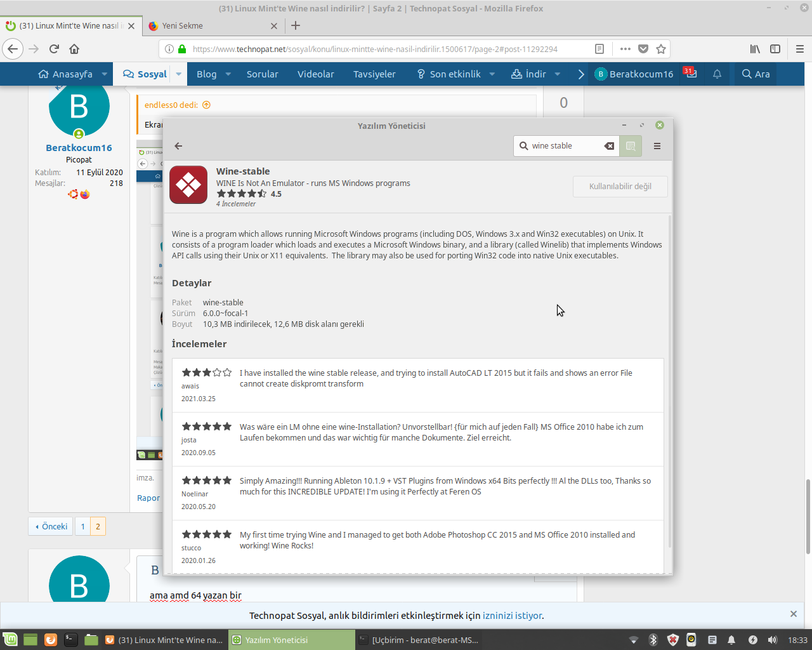Viewport: 812px width, 650px height.
Task: Open the Beratkocum16 profile link under the avatar
Action: coord(79,148)
